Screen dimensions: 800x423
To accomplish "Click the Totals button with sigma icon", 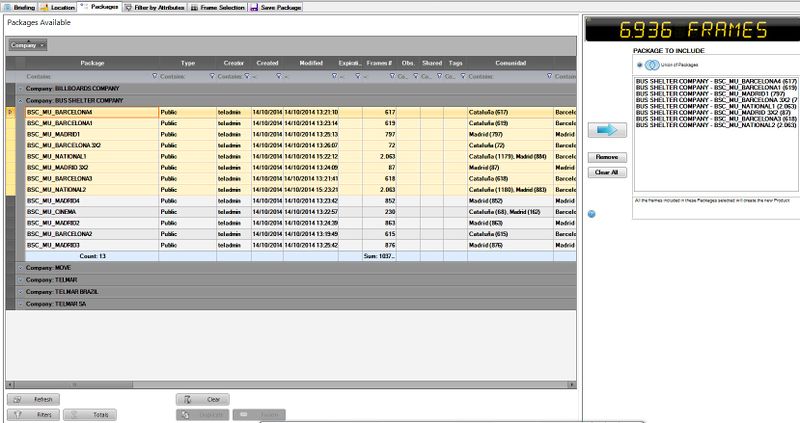I will coord(92,414).
